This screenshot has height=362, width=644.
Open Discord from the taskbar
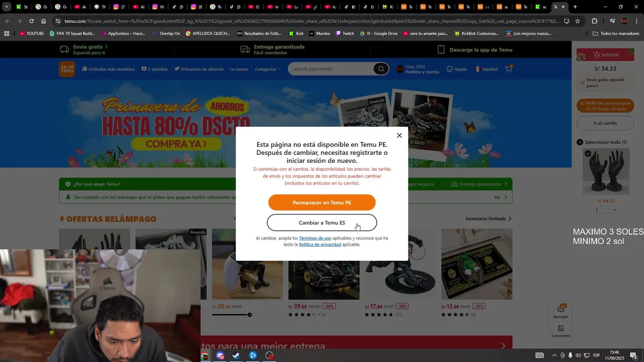pyautogui.click(x=220, y=355)
